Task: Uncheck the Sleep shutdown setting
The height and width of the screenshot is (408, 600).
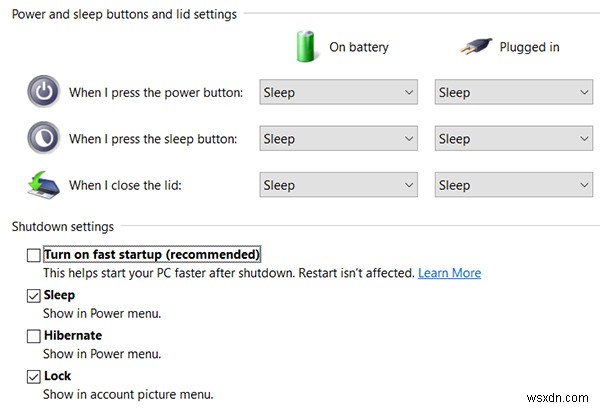Action: pyautogui.click(x=34, y=295)
